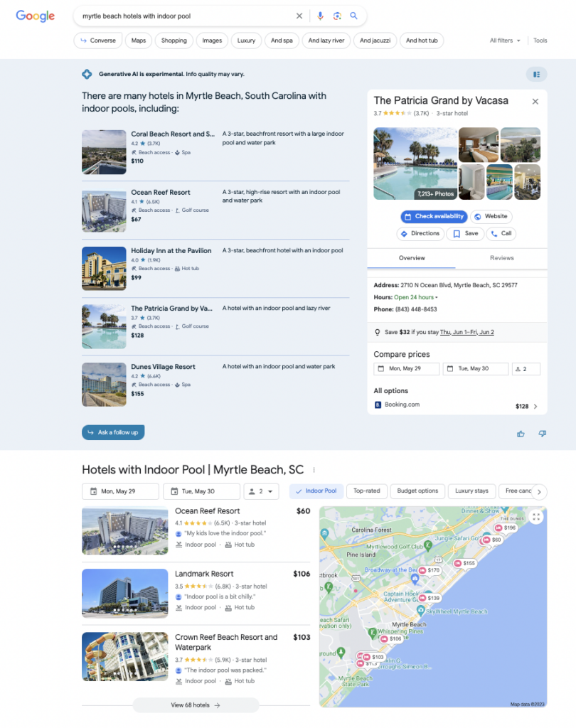
Task: Click the SkyWheel Myrtle Beach map marker
Action: pyautogui.click(x=421, y=609)
